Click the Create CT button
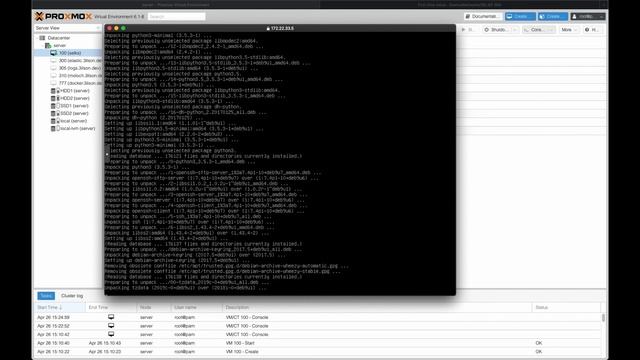Screen dimensions: 640x360 pyautogui.click(x=553, y=16)
